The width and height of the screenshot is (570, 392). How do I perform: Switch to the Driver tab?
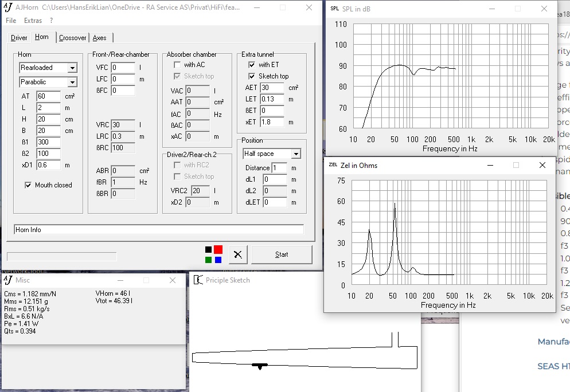pyautogui.click(x=19, y=38)
